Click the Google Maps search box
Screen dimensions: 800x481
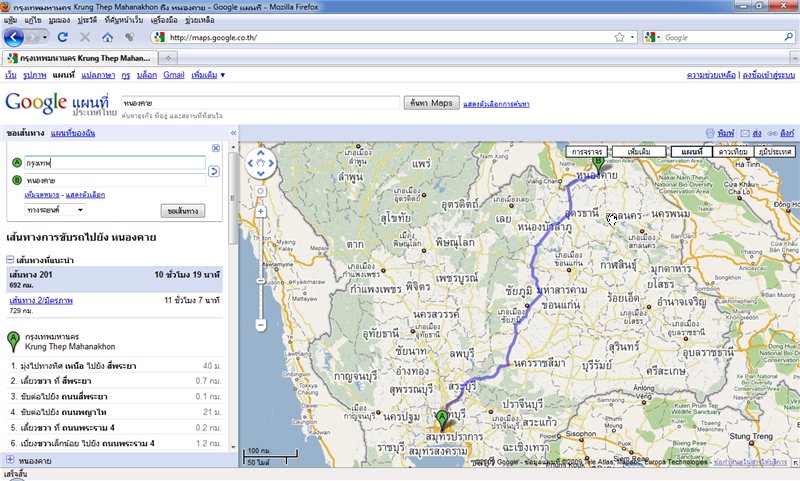point(260,103)
